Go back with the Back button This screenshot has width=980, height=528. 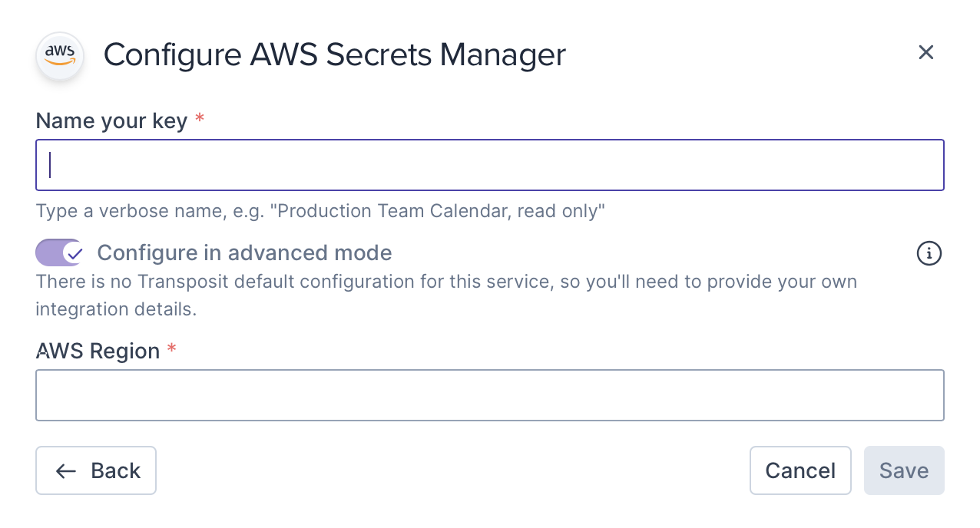[x=96, y=470]
